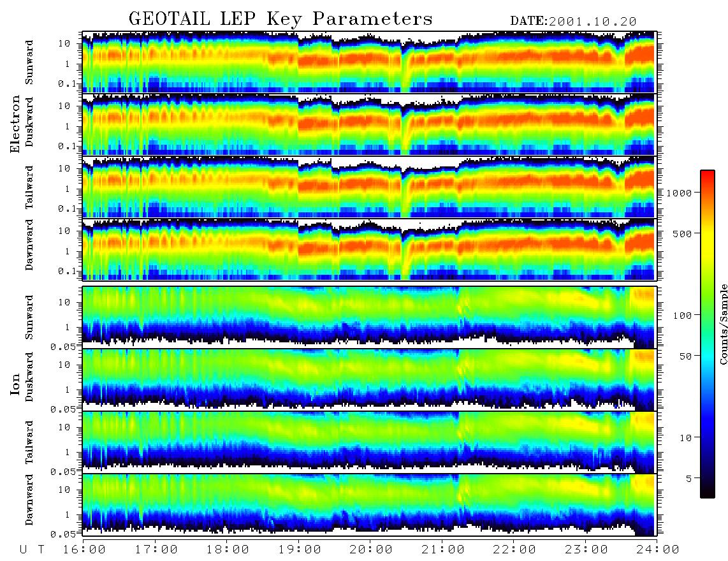Click the Sunward label of Electron group
The width and height of the screenshot is (728, 561).
(29, 62)
